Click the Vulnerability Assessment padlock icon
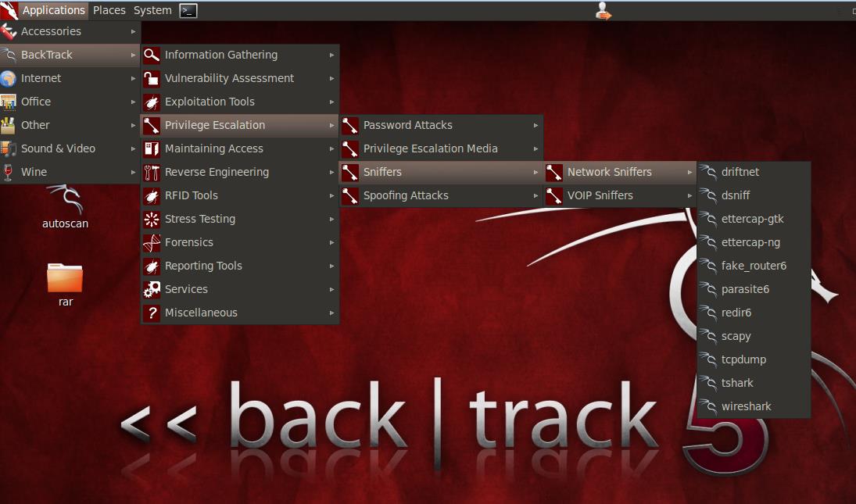Screen dimensions: 856x504 click(151, 79)
